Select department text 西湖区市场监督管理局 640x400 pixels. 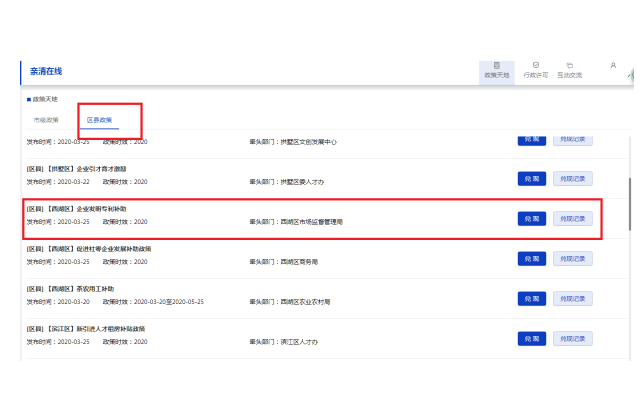click(311, 222)
